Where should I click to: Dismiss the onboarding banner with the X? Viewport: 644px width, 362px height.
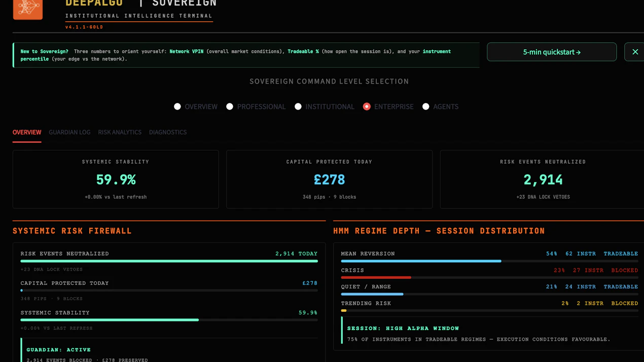(635, 52)
